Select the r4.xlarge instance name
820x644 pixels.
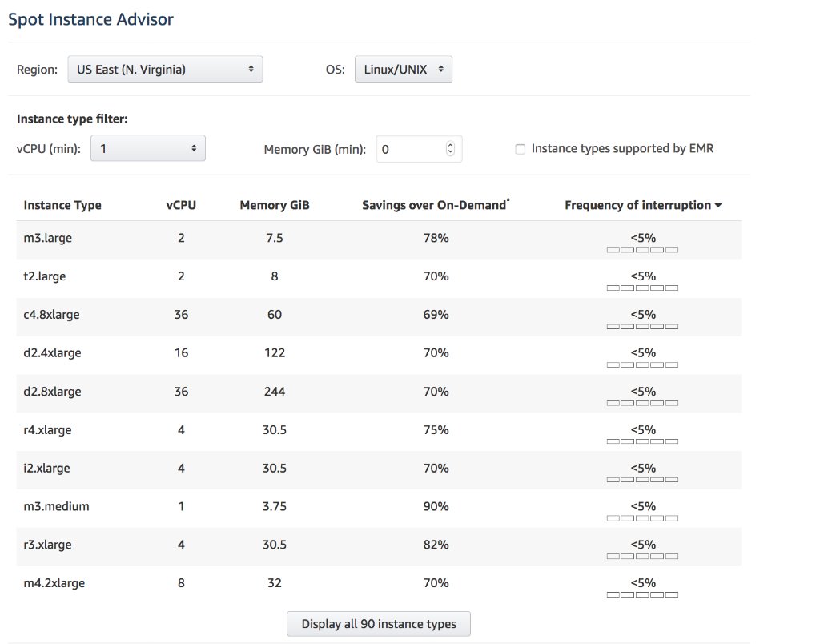[47, 430]
